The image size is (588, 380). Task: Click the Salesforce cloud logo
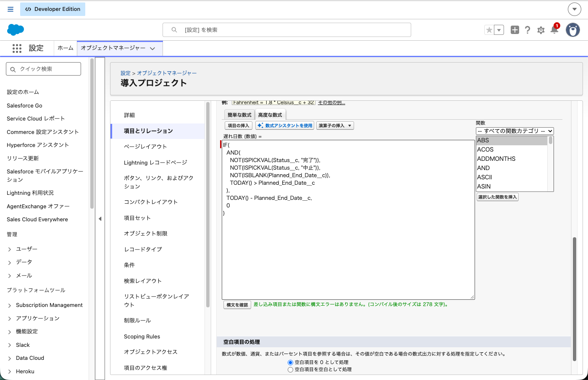tap(16, 30)
